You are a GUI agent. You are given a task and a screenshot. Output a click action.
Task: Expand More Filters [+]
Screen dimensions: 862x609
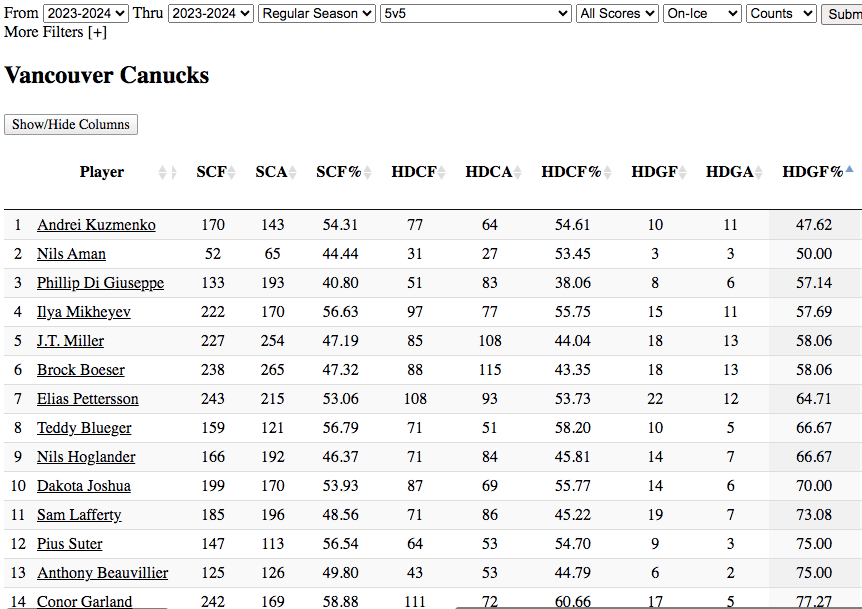(55, 32)
